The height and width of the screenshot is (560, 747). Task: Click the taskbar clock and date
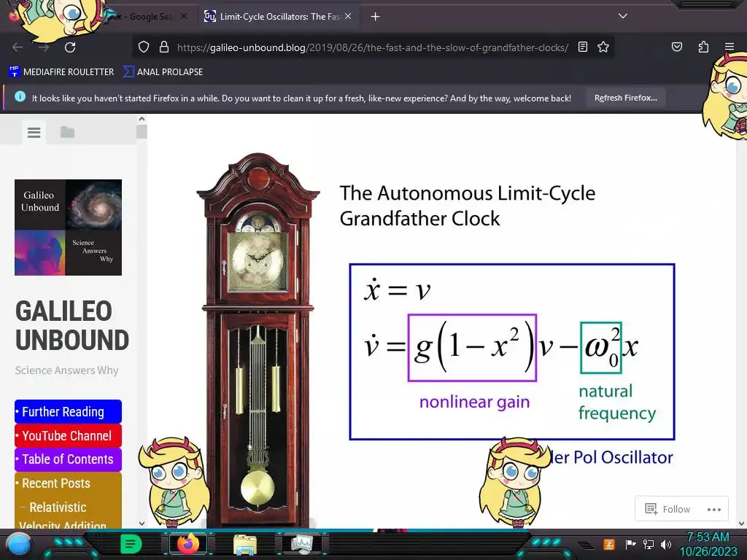tap(708, 544)
